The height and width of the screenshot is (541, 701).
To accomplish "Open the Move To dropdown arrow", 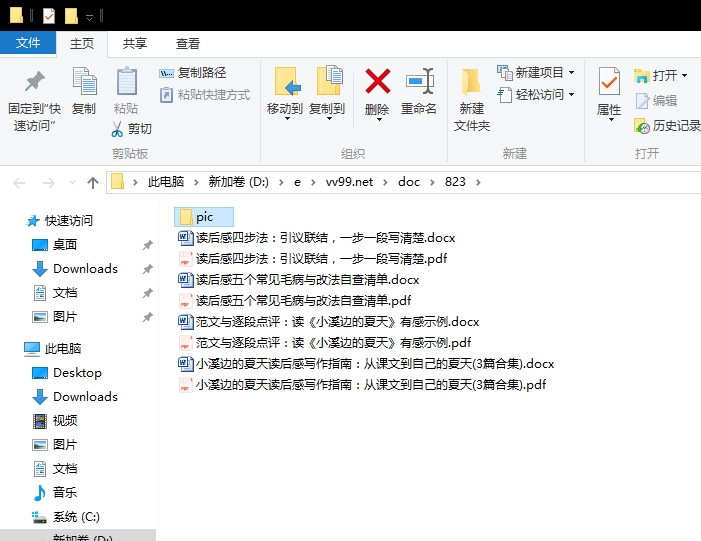I will tap(287, 119).
